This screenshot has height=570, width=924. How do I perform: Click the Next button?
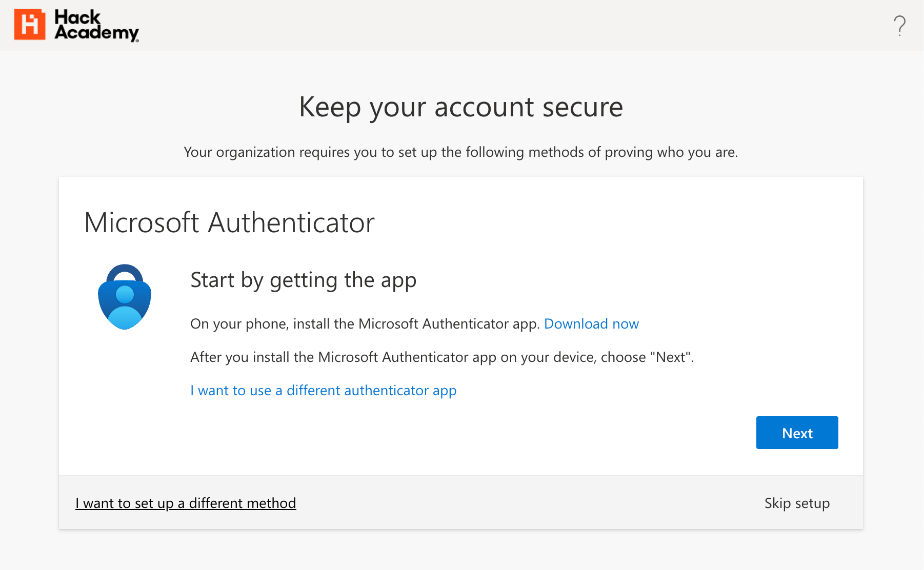click(797, 433)
